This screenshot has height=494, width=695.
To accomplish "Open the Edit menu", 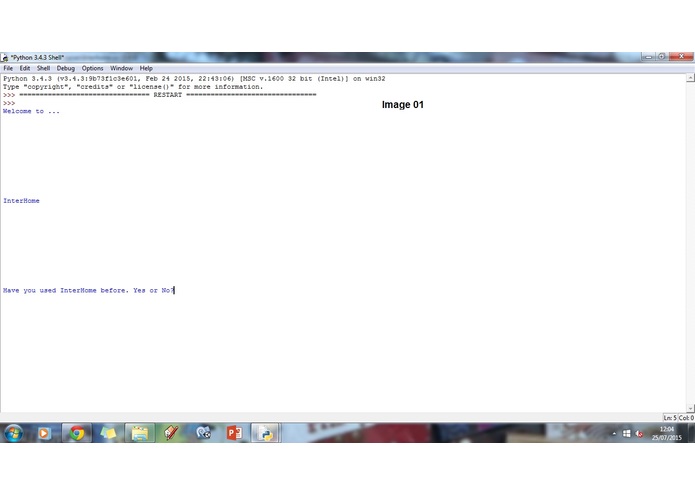I will 25,68.
